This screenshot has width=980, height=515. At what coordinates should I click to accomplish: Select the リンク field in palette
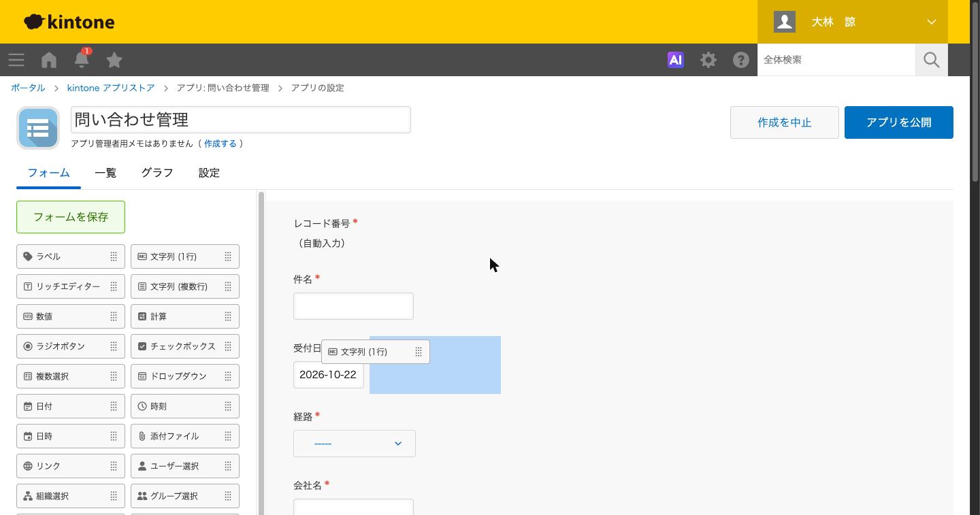tap(71, 466)
